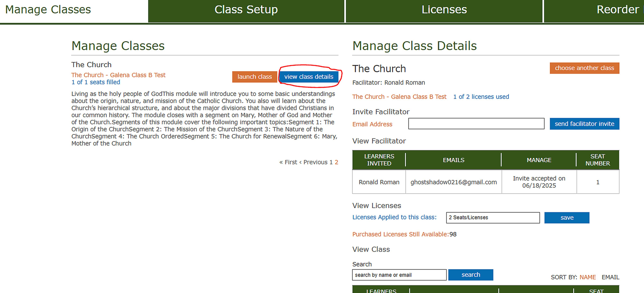The image size is (644, 293).
Task: Click the 1 of 2 licenses used link
Action: click(481, 97)
